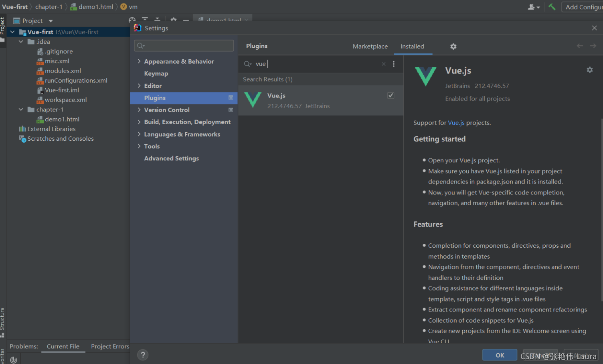Click settings search magnifier icon
The image size is (603, 364).
click(x=141, y=46)
